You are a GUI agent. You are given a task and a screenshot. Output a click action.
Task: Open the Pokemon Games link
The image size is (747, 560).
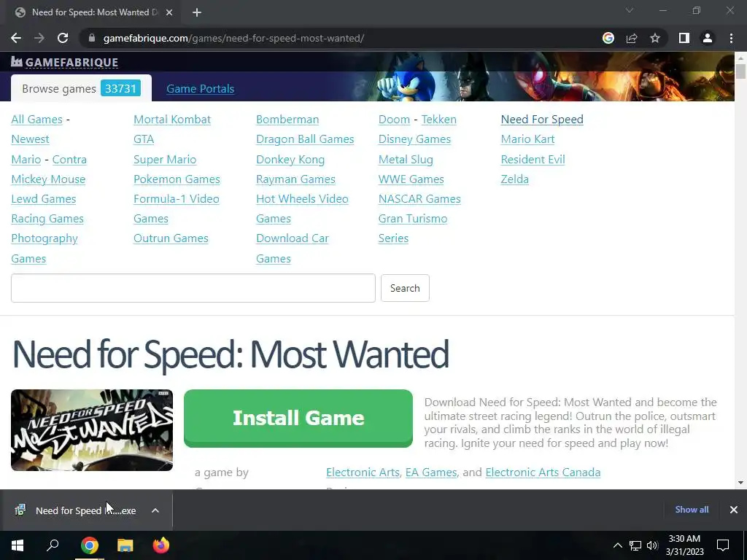pos(177,179)
